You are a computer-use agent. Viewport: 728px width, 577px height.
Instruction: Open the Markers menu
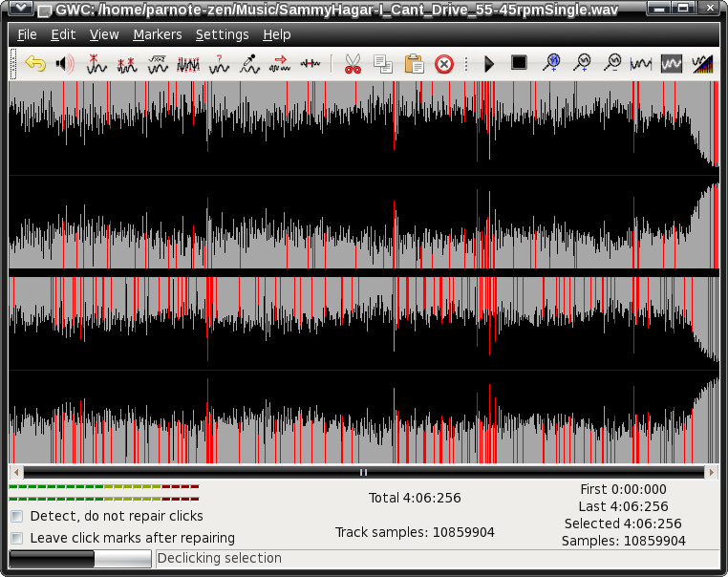click(158, 34)
